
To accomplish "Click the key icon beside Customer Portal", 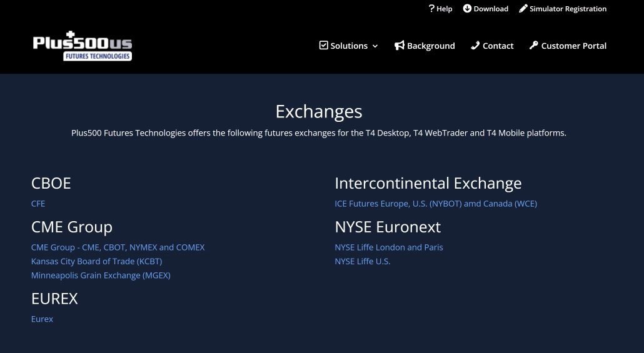I will [533, 46].
